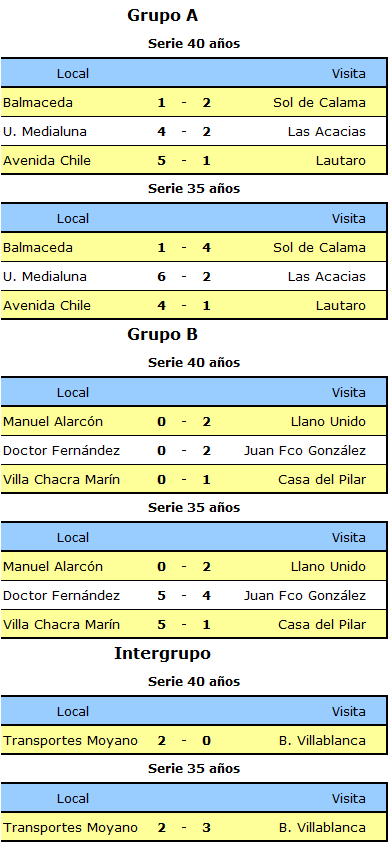Select Balmaceda in Grupo A Serie 40
Screen dimensions: 388x842
pos(38,103)
